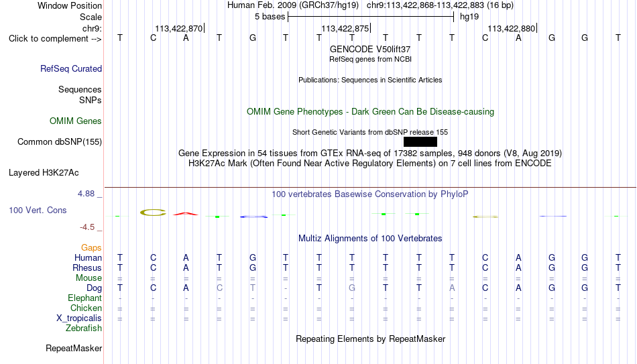Viewport: 637px width, 364px height.
Task: Click the red A conservation logo
Action: click(186, 214)
